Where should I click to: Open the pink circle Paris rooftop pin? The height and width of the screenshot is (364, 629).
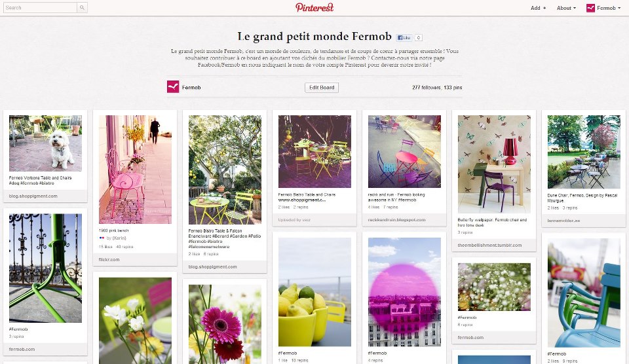404,292
